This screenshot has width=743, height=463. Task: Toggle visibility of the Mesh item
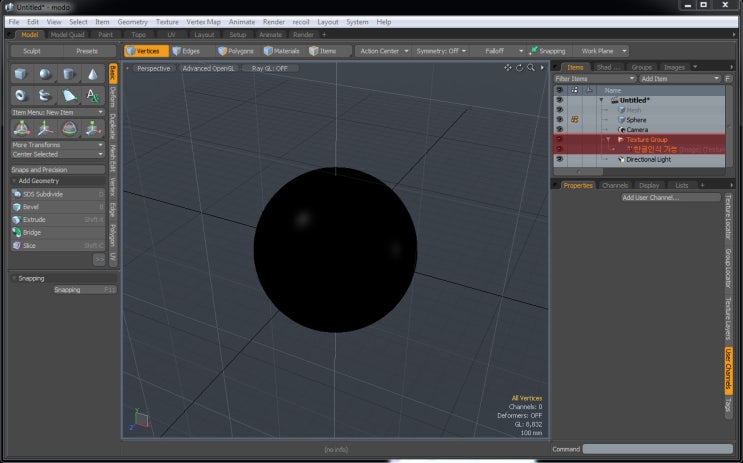click(560, 110)
